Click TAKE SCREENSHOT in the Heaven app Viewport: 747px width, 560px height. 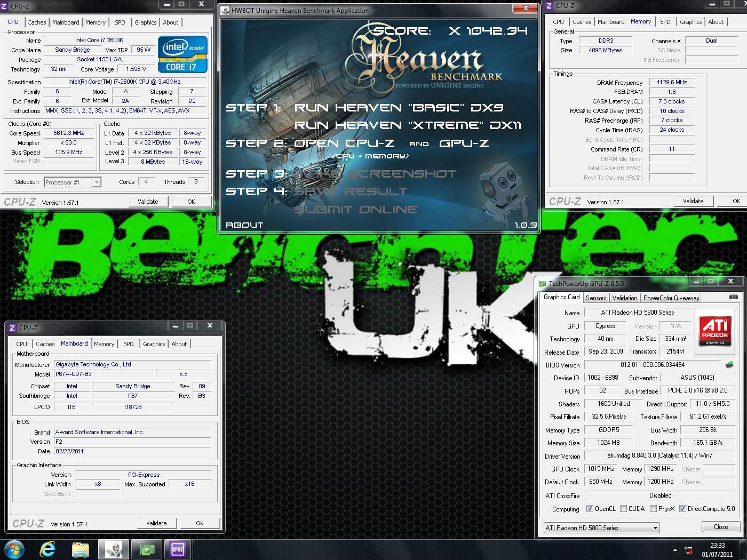click(375, 174)
